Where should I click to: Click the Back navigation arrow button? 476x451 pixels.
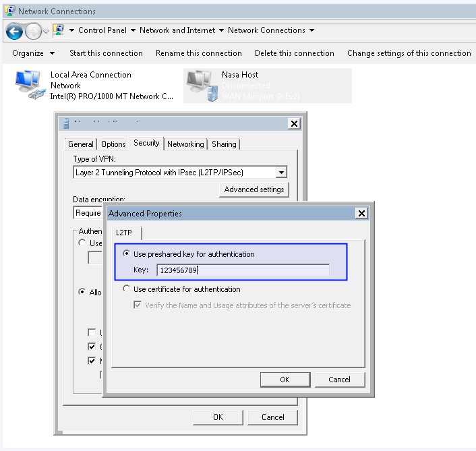[14, 31]
